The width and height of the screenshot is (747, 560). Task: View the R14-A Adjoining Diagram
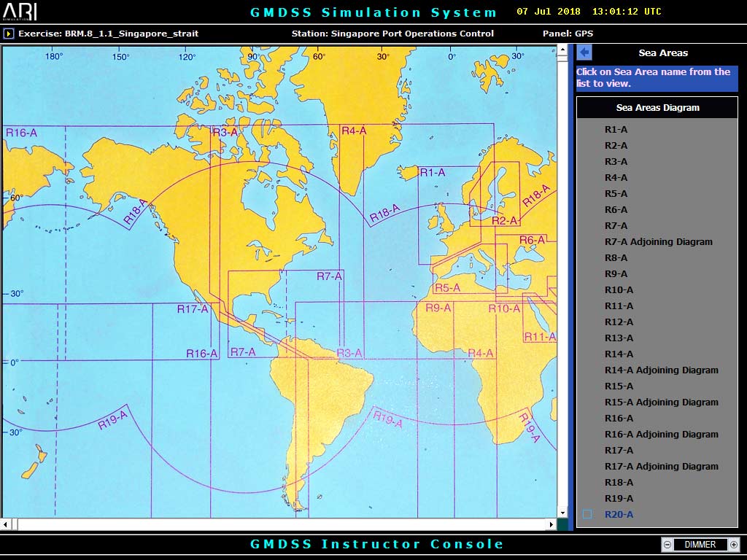pos(661,370)
